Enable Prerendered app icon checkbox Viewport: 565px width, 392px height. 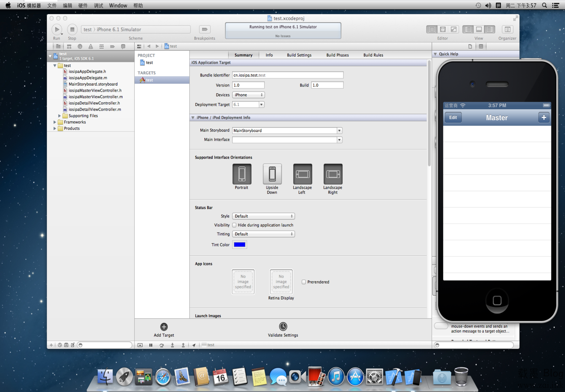coord(304,282)
